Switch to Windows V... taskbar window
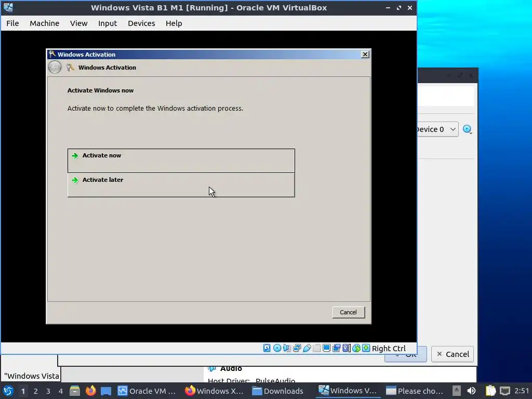The image size is (532, 399). pos(348,391)
